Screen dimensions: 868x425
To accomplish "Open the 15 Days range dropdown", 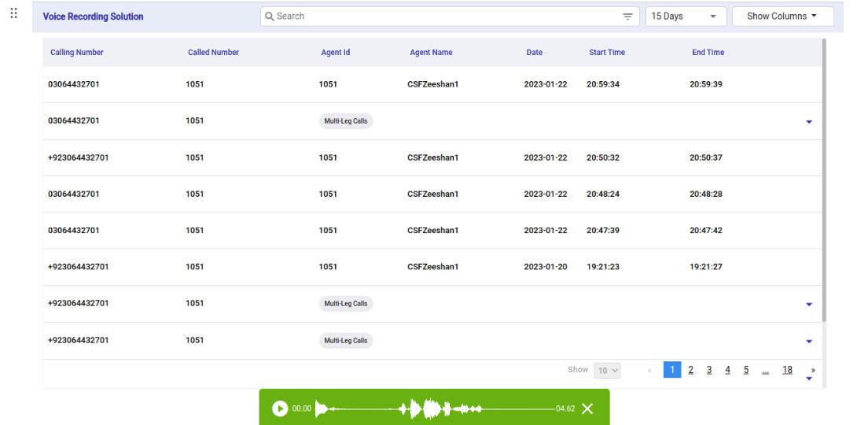I will 686,17.
